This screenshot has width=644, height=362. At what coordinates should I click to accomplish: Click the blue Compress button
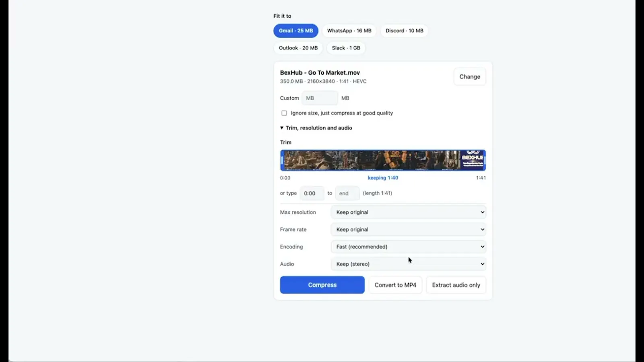(x=322, y=285)
